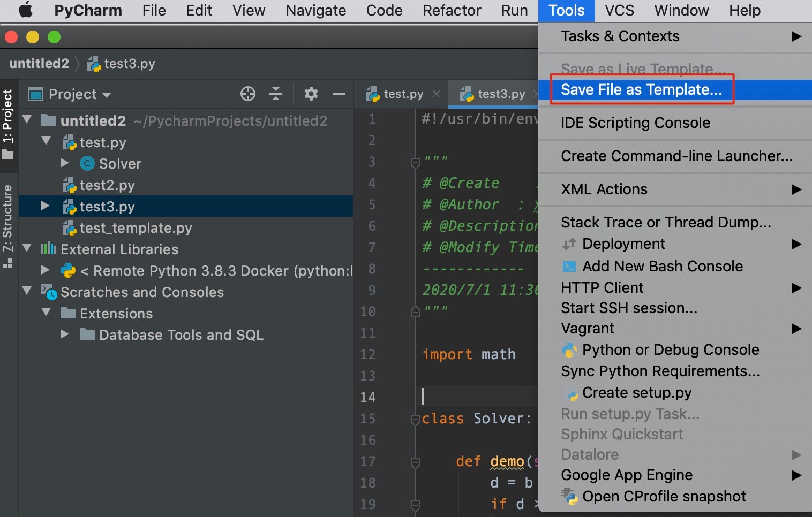Image resolution: width=812 pixels, height=517 pixels.
Task: Open XML Actions submenu
Action: coord(675,189)
